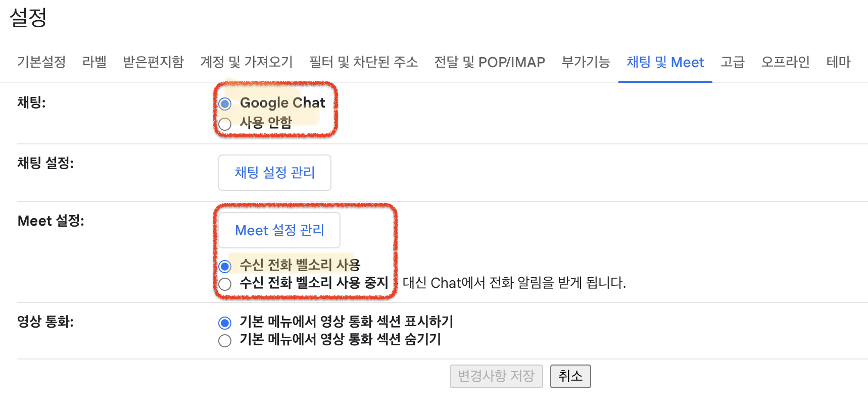Choose 수신 전화 벨소리 사용 중지 option
This screenshot has width=868, height=414.
(x=225, y=284)
